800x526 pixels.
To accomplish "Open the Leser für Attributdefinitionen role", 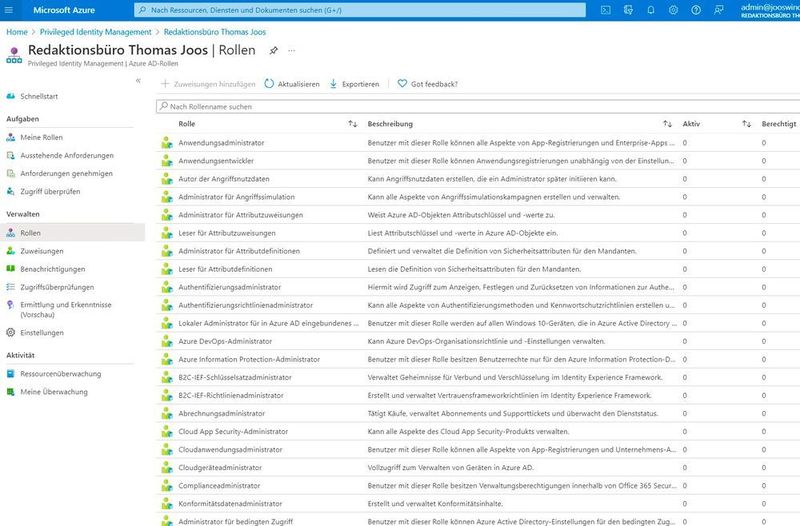I will click(x=226, y=269).
